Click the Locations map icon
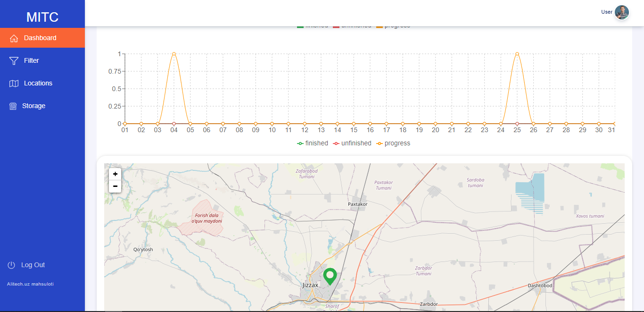 [x=14, y=84]
